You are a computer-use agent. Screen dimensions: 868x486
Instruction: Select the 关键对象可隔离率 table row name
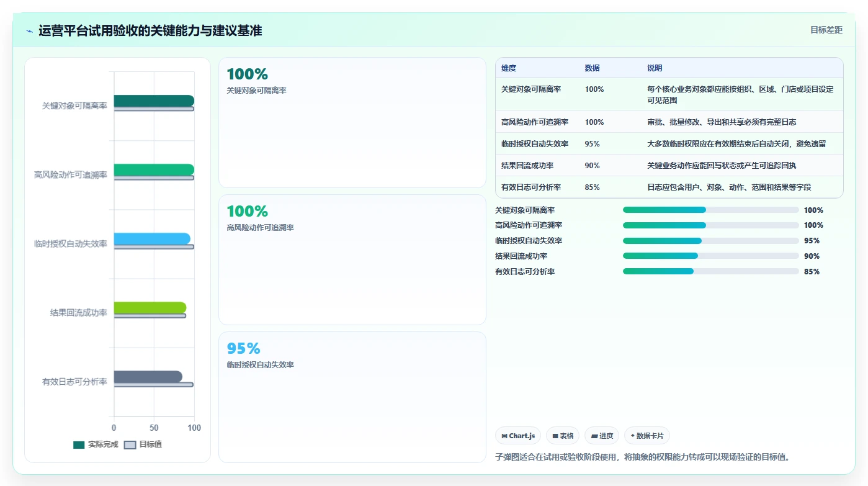click(x=531, y=89)
